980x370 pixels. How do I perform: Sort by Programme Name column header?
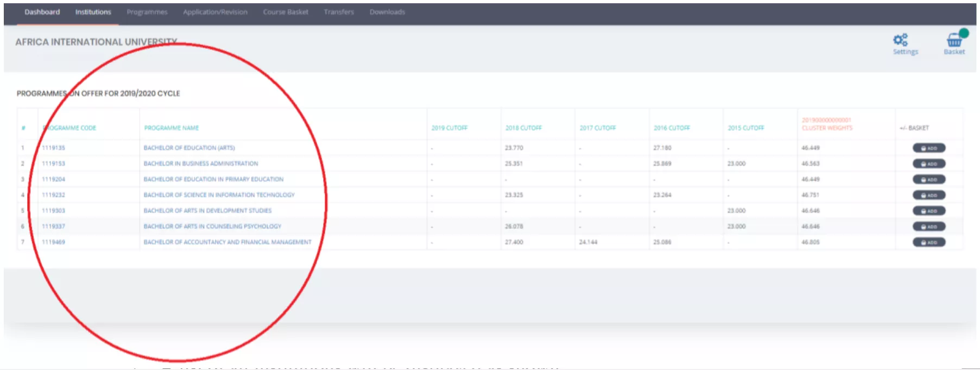click(x=172, y=128)
